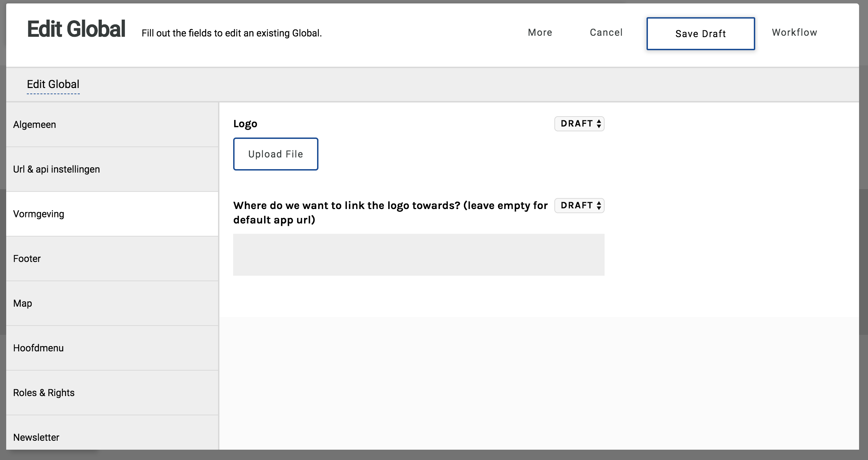The width and height of the screenshot is (868, 460).
Task: Focus the logo link URL input field
Action: pos(419,255)
